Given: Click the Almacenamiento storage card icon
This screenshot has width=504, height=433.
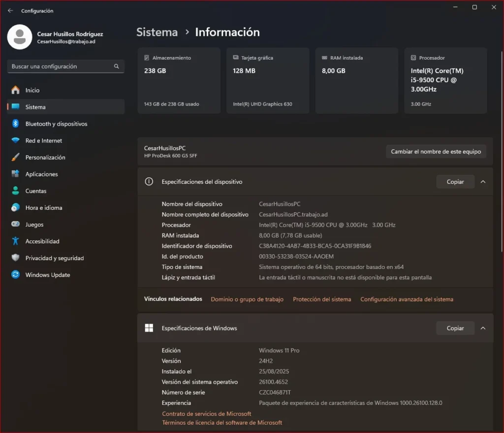Looking at the screenshot, I should 147,58.
